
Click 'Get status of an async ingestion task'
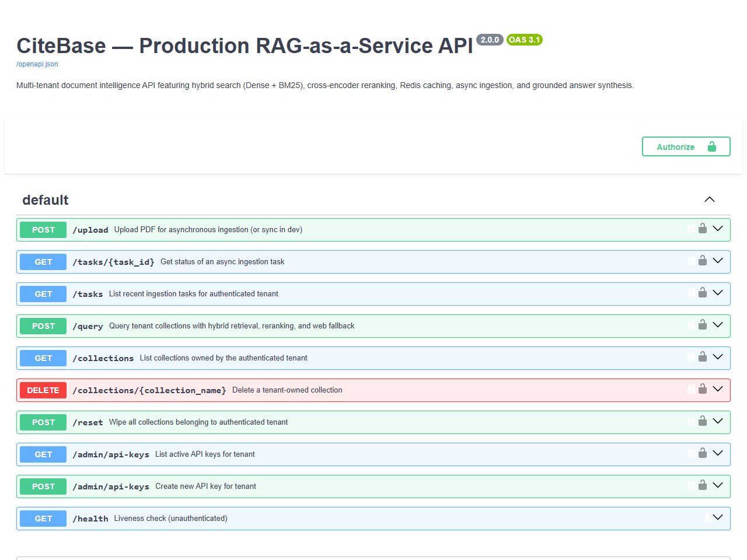(222, 262)
